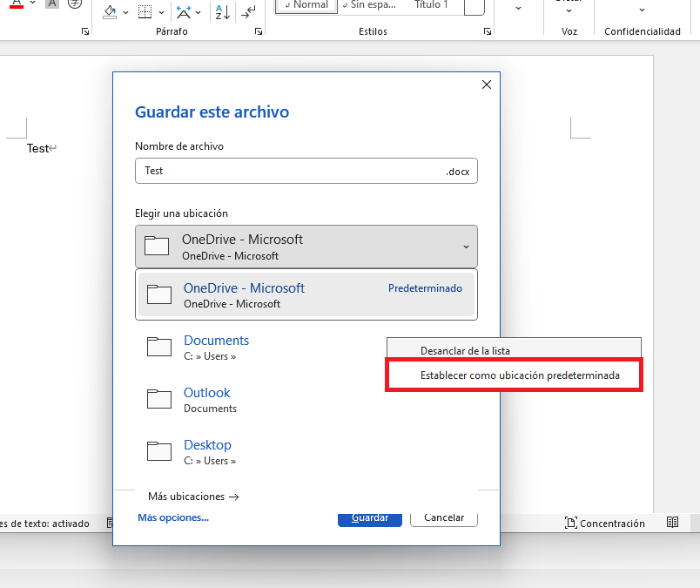The width and height of the screenshot is (700, 588).
Task: Click the OneDrive folder icon in the list
Action: [x=159, y=294]
